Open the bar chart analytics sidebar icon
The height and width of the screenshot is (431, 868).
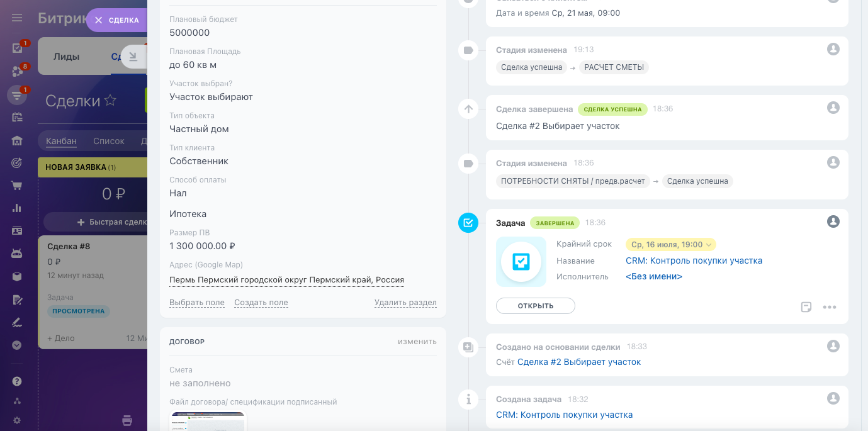17,208
